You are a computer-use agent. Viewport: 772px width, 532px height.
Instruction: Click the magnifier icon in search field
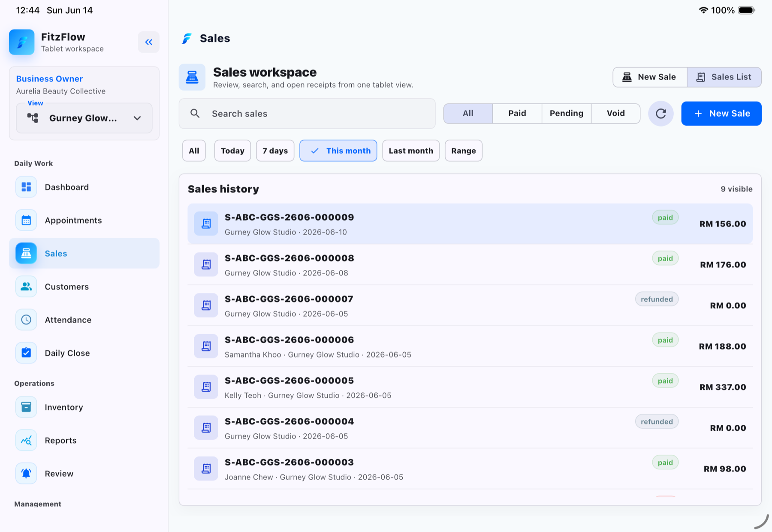tap(195, 113)
